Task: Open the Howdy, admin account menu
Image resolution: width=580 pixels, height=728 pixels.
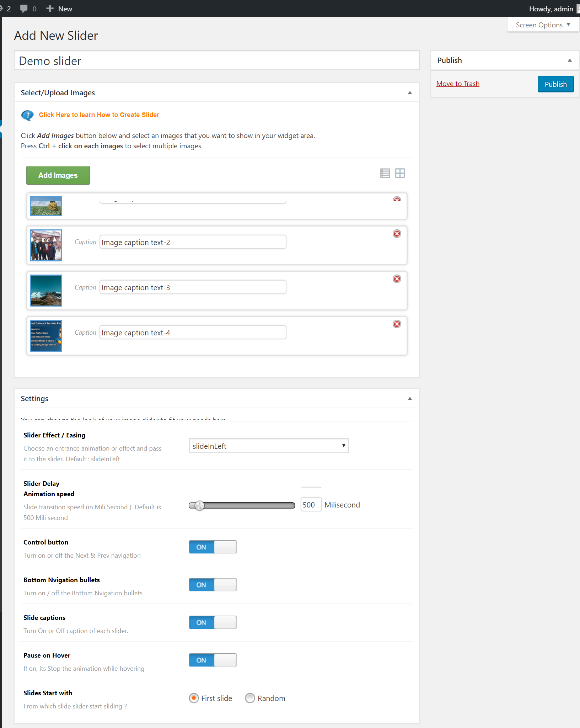Action: coord(554,9)
